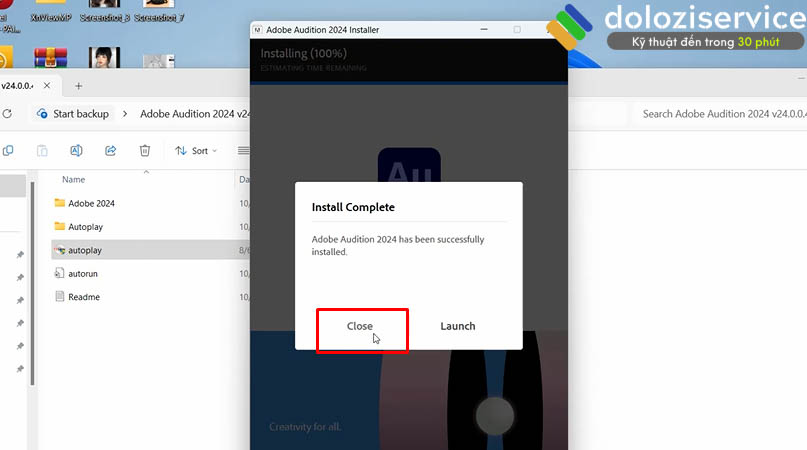Expand the breadcrumb chevron after Start backup
The image size is (807, 450).
click(x=125, y=114)
